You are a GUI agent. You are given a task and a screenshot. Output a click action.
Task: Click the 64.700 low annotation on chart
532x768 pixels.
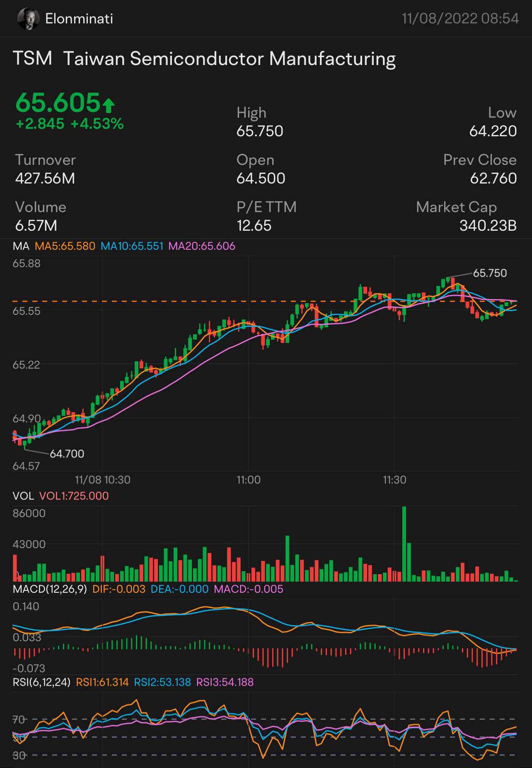coord(67,454)
